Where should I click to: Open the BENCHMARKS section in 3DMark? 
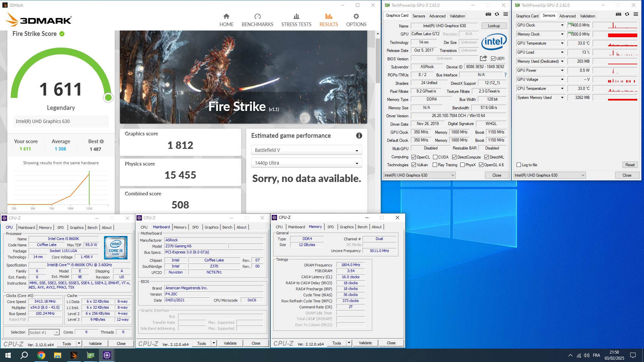click(257, 20)
